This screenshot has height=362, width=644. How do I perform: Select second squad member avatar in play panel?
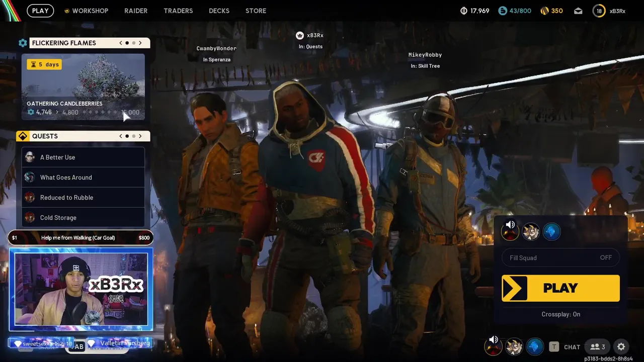tap(531, 231)
